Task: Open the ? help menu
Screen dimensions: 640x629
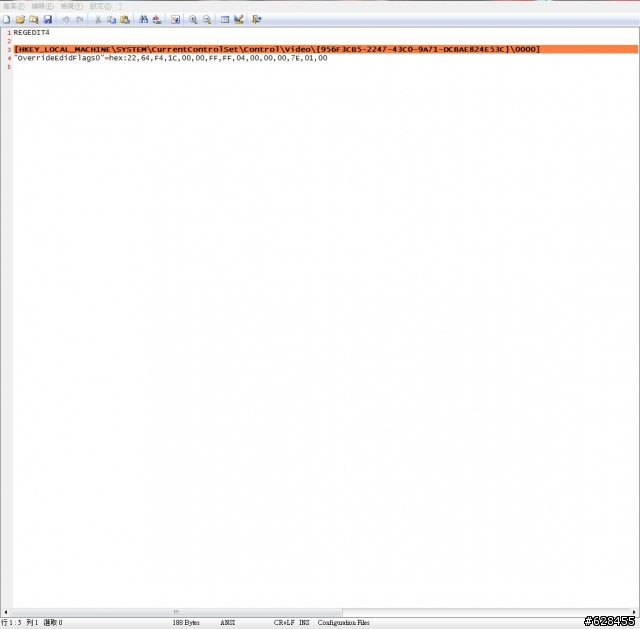Action: tap(120, 6)
